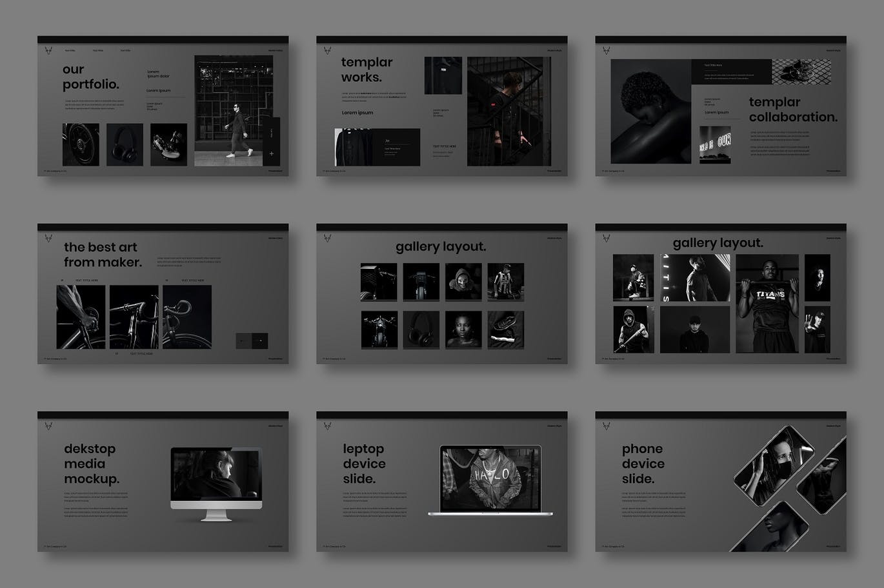The width and height of the screenshot is (884, 588).
Task: Click the deer logo on the templar works slide
Action: (327, 50)
